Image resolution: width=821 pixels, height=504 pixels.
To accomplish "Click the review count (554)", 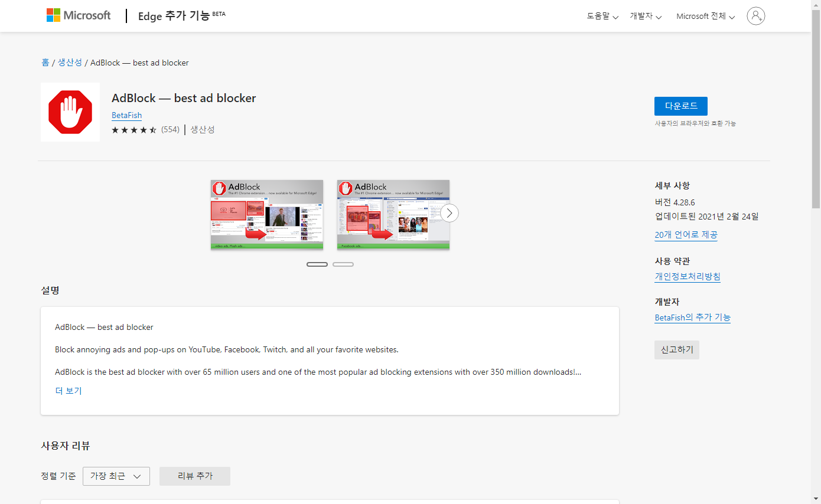I will (x=170, y=130).
